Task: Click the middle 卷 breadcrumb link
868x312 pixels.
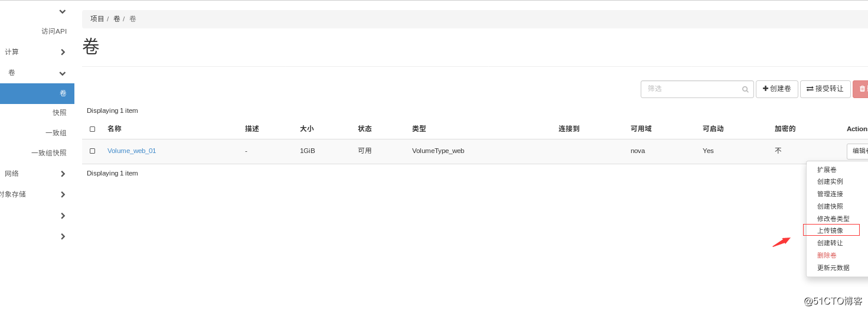Action: (x=117, y=19)
